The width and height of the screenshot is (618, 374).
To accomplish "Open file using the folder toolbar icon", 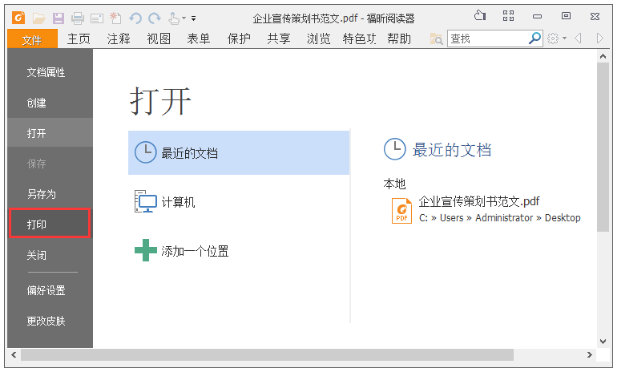I will point(39,18).
